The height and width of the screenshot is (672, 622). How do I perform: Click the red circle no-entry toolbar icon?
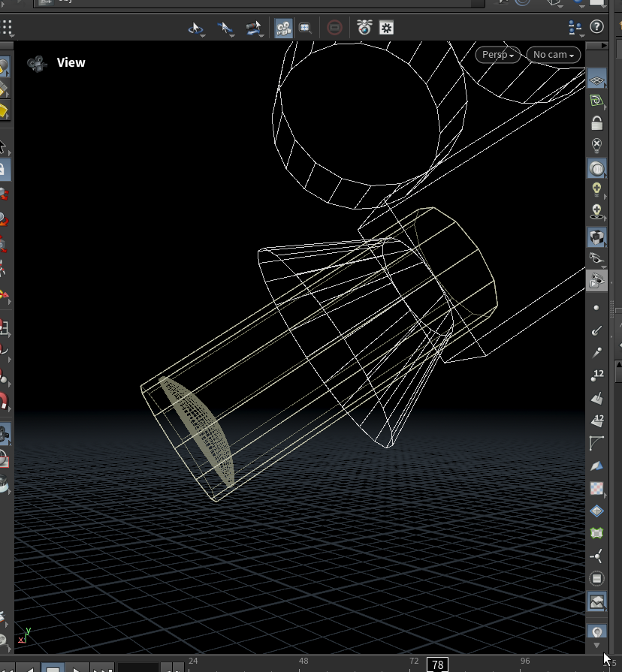tap(335, 29)
